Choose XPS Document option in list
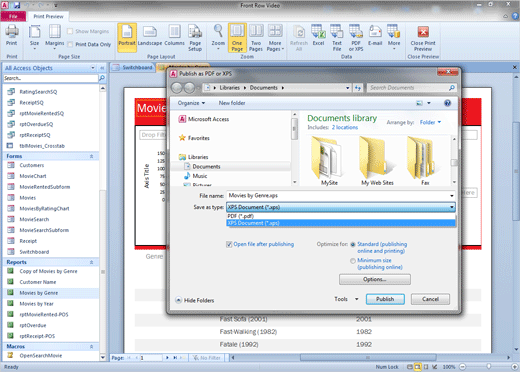The width and height of the screenshot is (520, 372). [341, 223]
